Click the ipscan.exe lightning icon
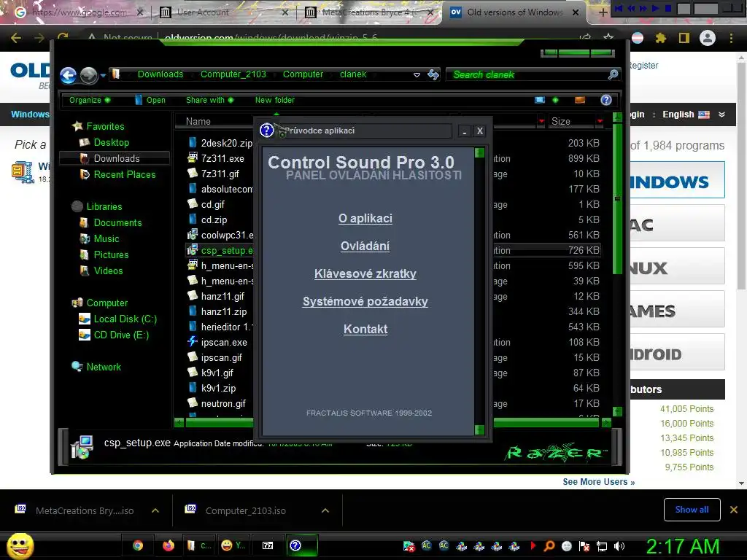This screenshot has width=747, height=560. [x=193, y=341]
